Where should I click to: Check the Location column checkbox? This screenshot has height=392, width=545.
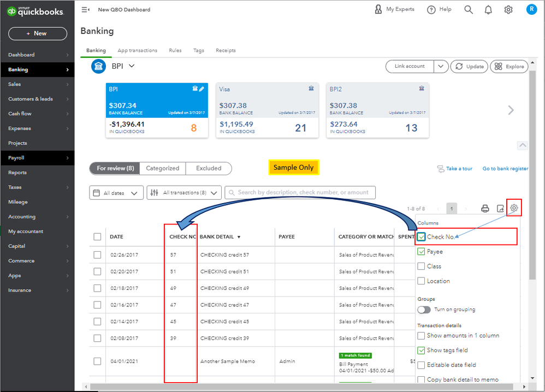[x=421, y=281]
